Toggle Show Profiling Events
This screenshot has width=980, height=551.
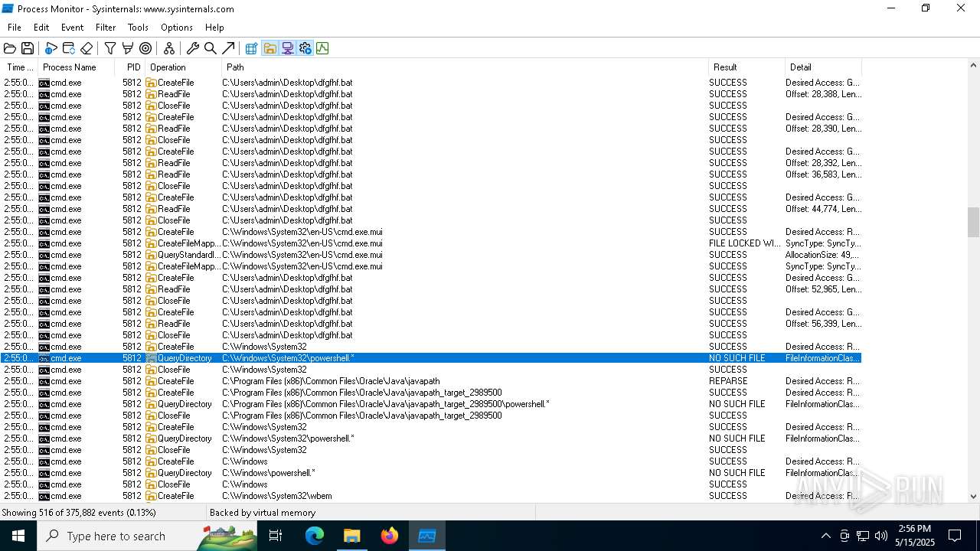322,48
